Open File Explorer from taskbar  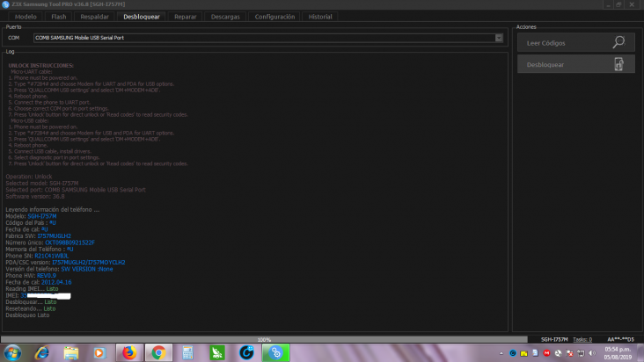point(71,353)
